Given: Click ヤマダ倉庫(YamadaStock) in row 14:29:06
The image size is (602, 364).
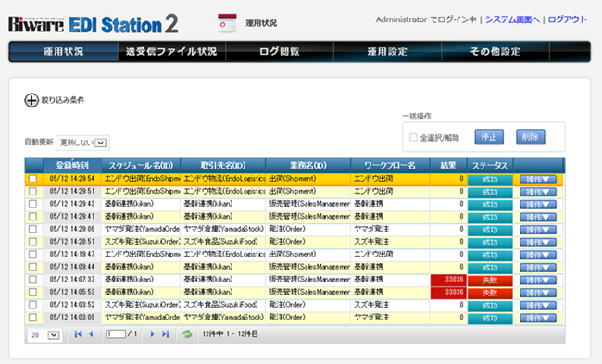Looking at the screenshot, I should (x=223, y=229).
